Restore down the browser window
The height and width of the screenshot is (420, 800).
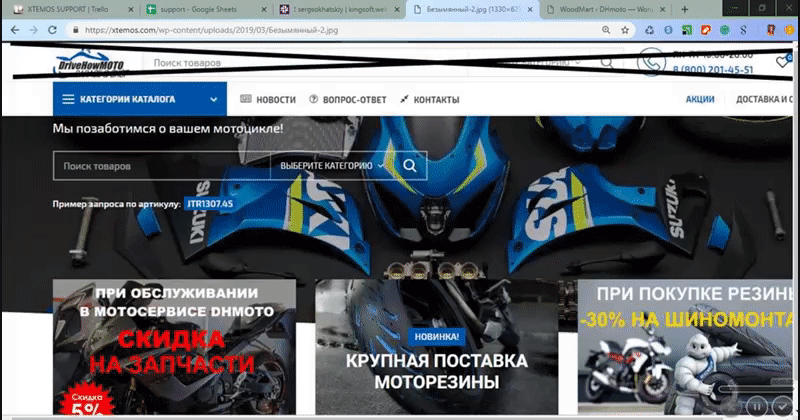coord(761,9)
